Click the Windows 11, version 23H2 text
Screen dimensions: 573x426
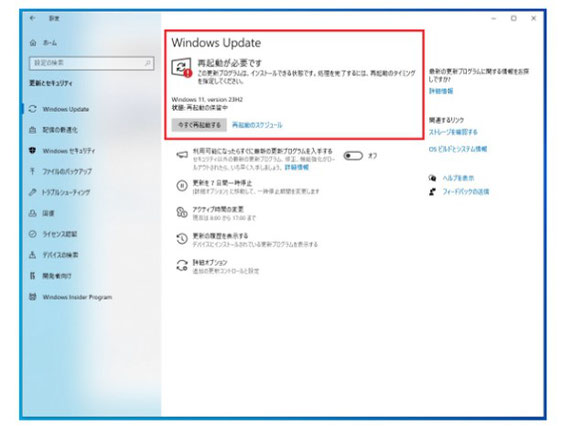(207, 99)
